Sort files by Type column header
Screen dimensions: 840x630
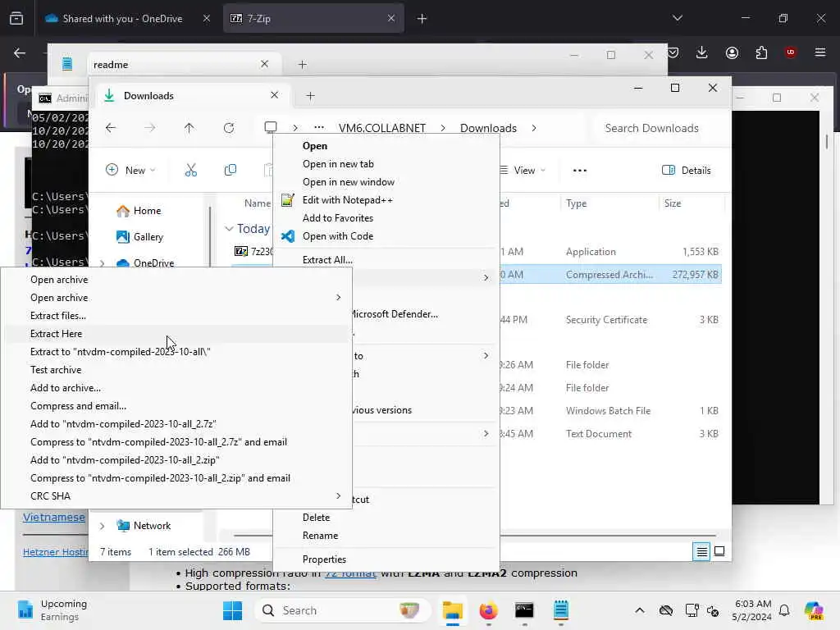click(576, 203)
